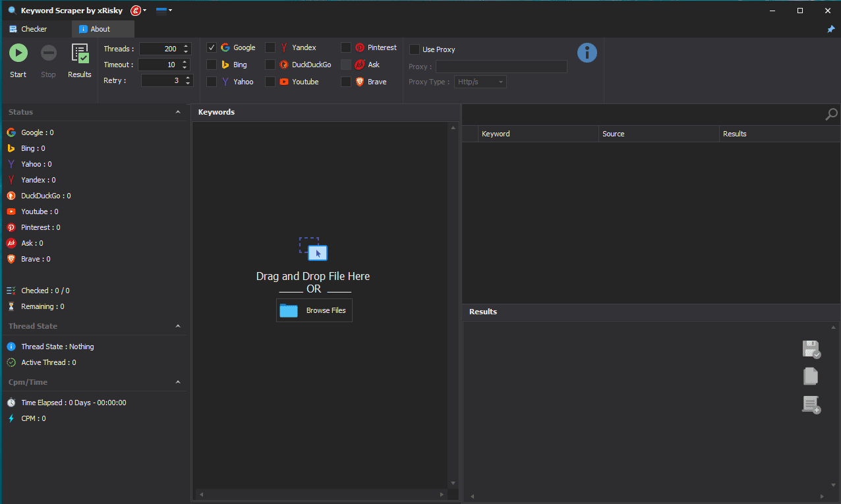Collapse the Status panel section
The image size is (841, 504).
click(178, 112)
